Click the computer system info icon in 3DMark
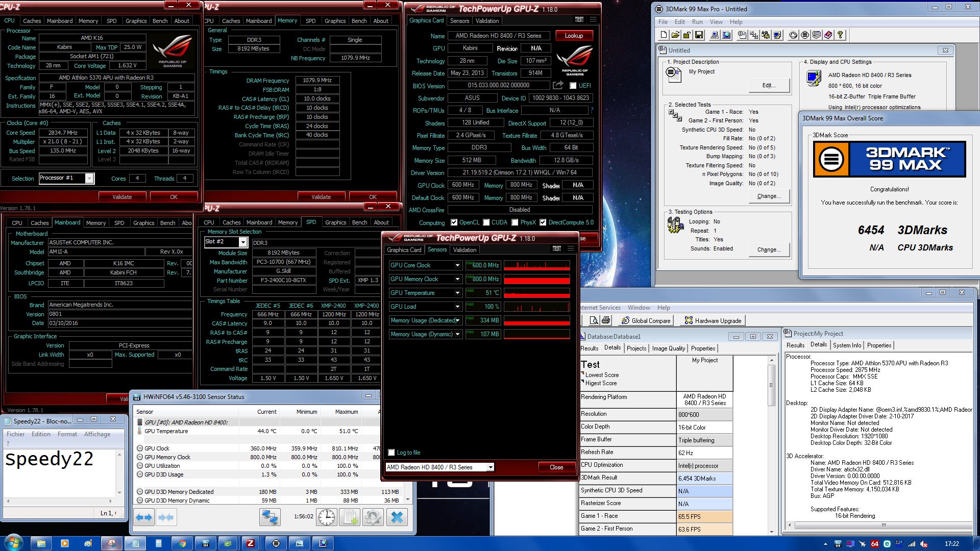Viewport: 980px width, 551px height. pos(715,35)
